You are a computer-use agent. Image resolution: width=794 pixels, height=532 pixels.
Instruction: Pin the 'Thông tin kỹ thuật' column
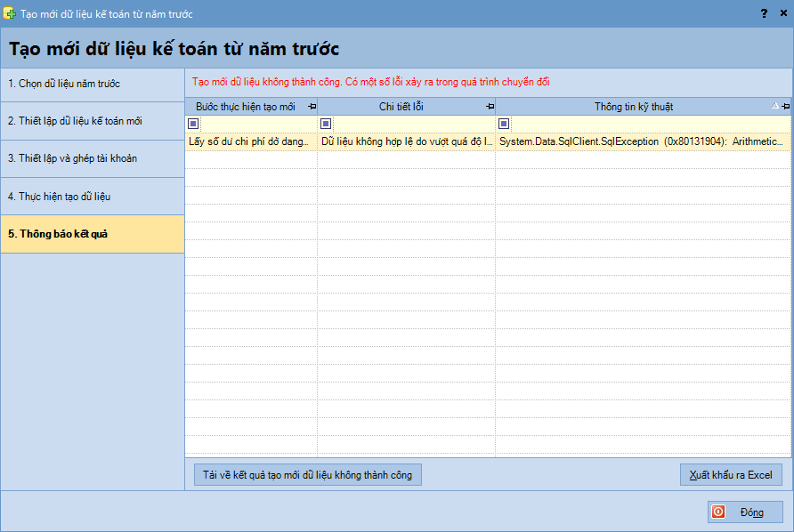(785, 106)
